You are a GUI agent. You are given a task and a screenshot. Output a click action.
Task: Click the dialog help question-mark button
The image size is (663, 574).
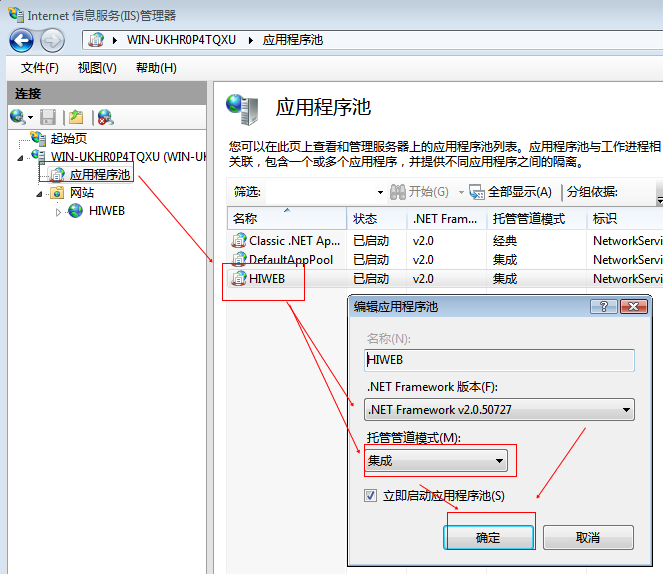(x=604, y=306)
